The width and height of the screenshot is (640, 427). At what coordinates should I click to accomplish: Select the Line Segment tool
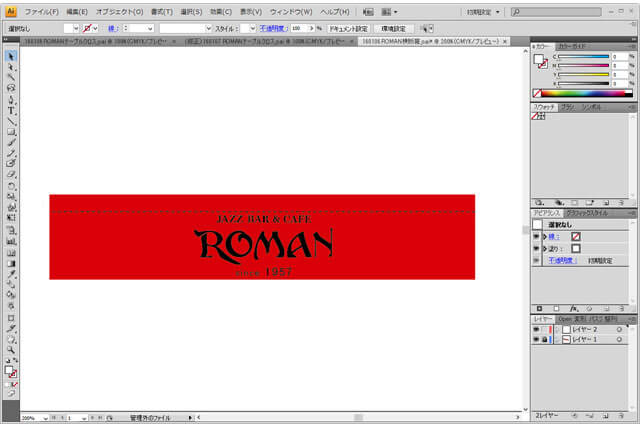coord(11,121)
